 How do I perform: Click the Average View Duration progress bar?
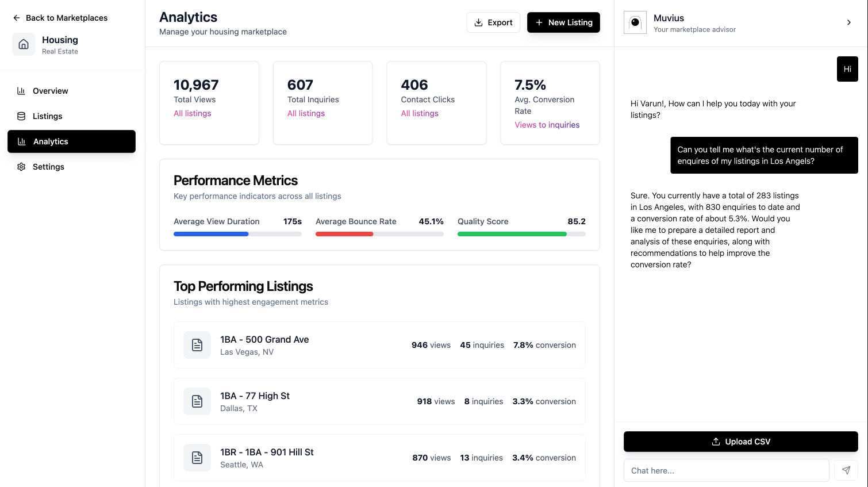[237, 234]
